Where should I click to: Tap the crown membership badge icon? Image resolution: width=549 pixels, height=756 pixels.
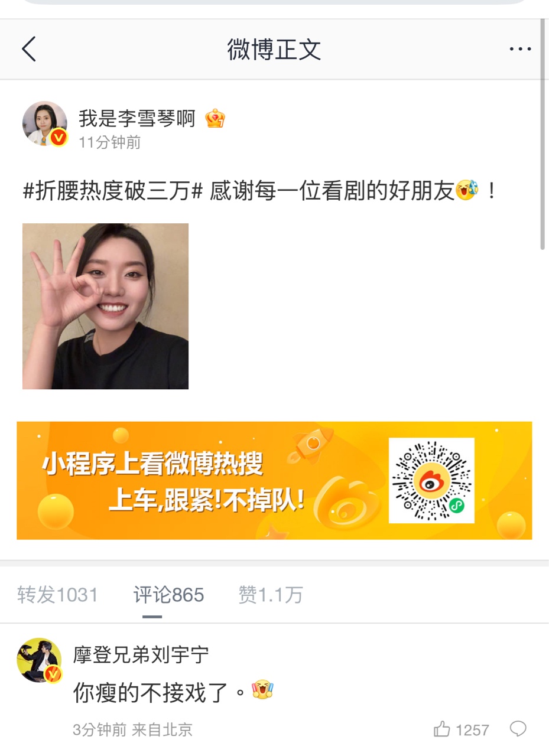(x=215, y=119)
